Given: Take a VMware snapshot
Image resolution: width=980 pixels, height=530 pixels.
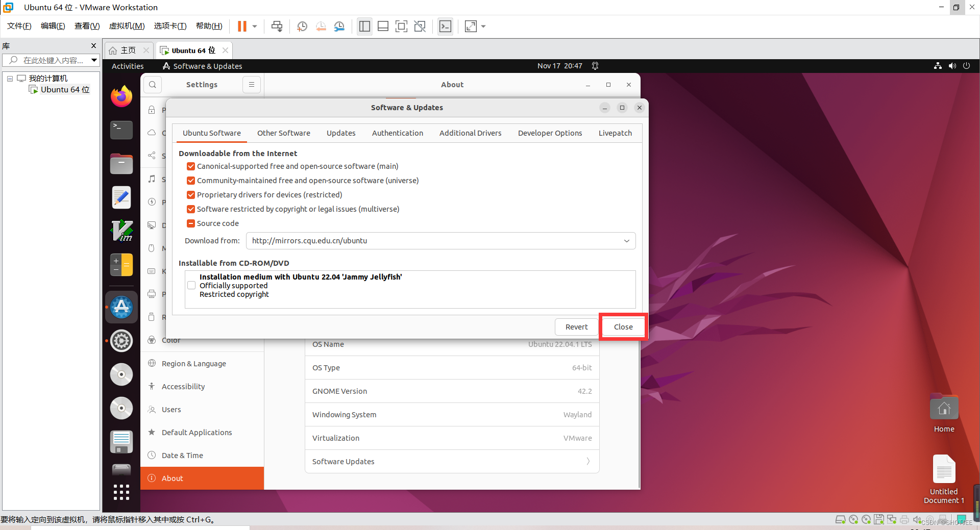Looking at the screenshot, I should pos(302,26).
